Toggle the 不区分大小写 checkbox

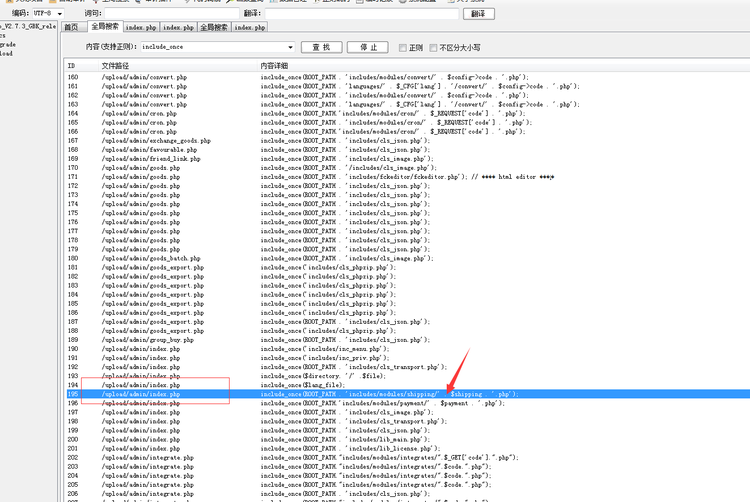pos(433,47)
